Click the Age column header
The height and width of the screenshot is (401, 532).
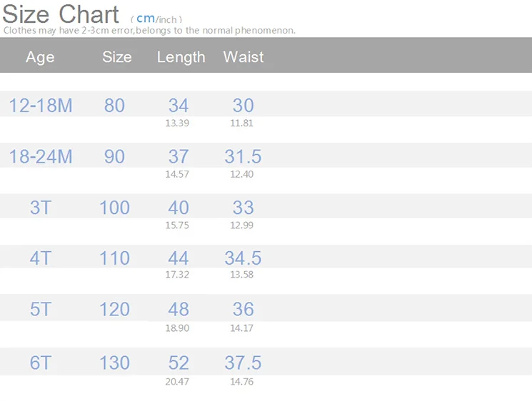(40, 57)
